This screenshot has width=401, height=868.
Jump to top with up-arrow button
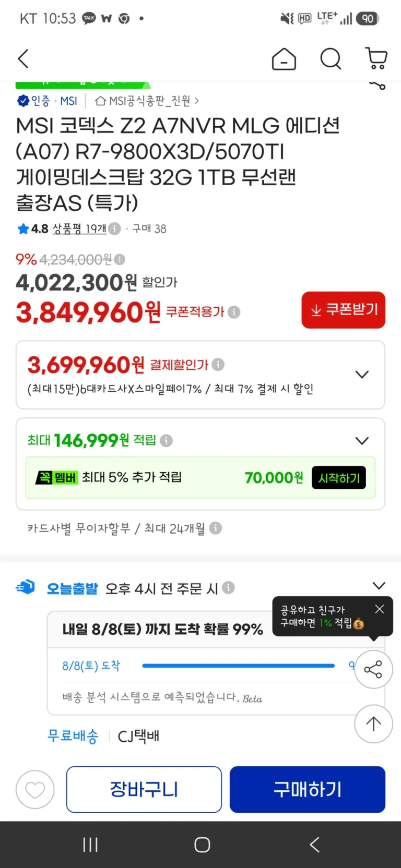click(x=373, y=724)
